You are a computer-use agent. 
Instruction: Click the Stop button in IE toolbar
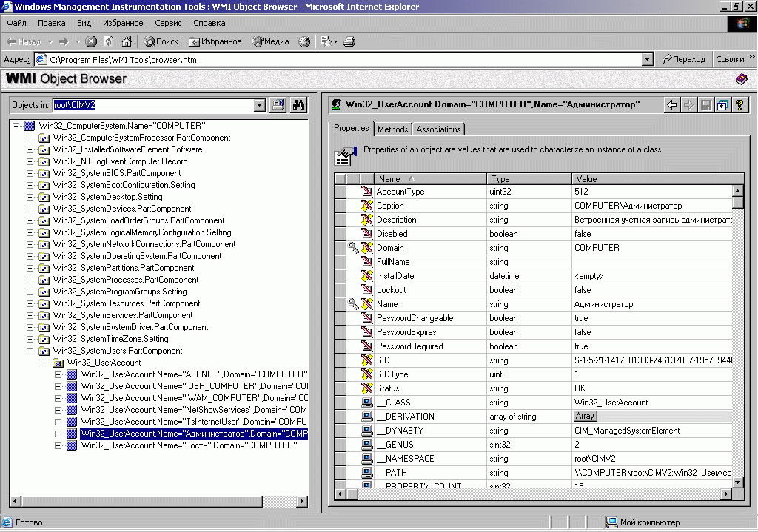91,41
